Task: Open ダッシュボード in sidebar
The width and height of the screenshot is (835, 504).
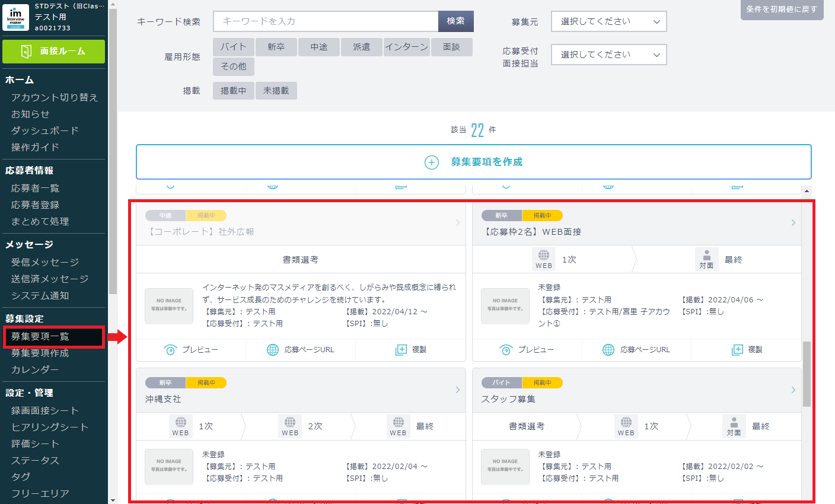Action: (45, 130)
